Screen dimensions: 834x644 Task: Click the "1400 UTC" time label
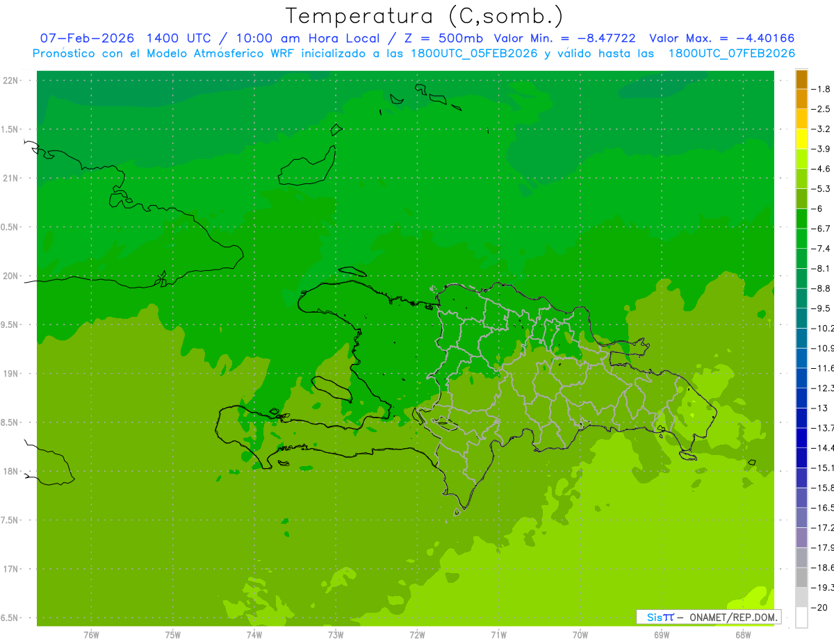pos(177,38)
